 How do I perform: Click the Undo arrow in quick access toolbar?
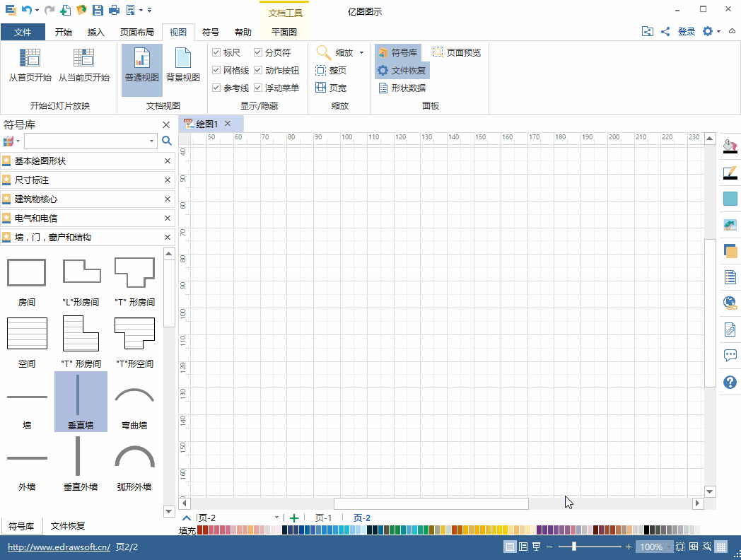pos(27,9)
